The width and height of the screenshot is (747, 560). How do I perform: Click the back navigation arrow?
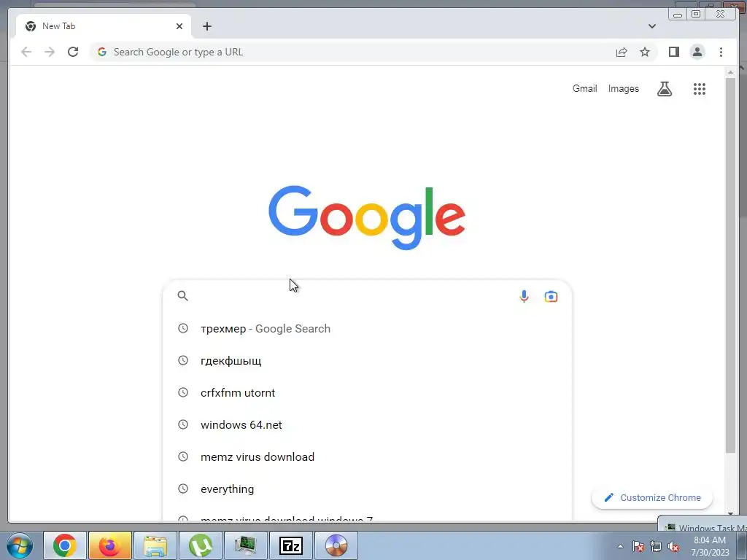(x=26, y=52)
